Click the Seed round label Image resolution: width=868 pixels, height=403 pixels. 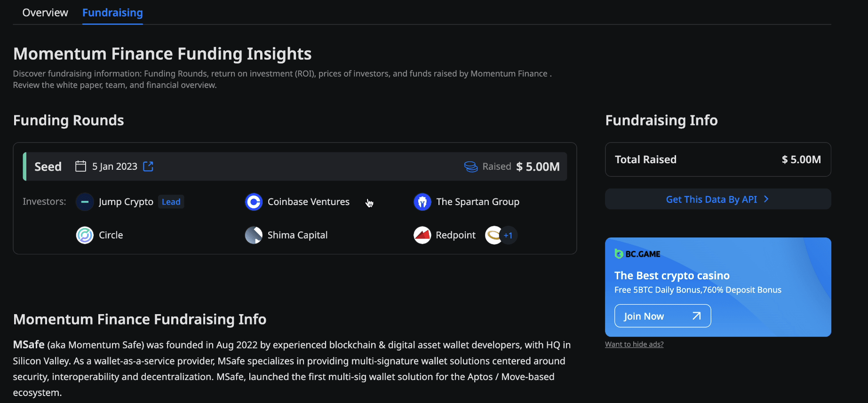[x=48, y=166]
